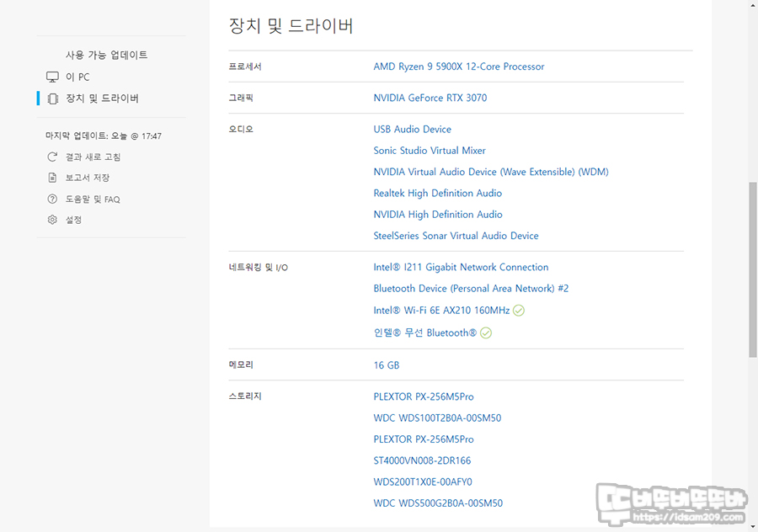Choose 보고서 저장 option
Image resolution: width=758 pixels, height=532 pixels.
point(88,178)
